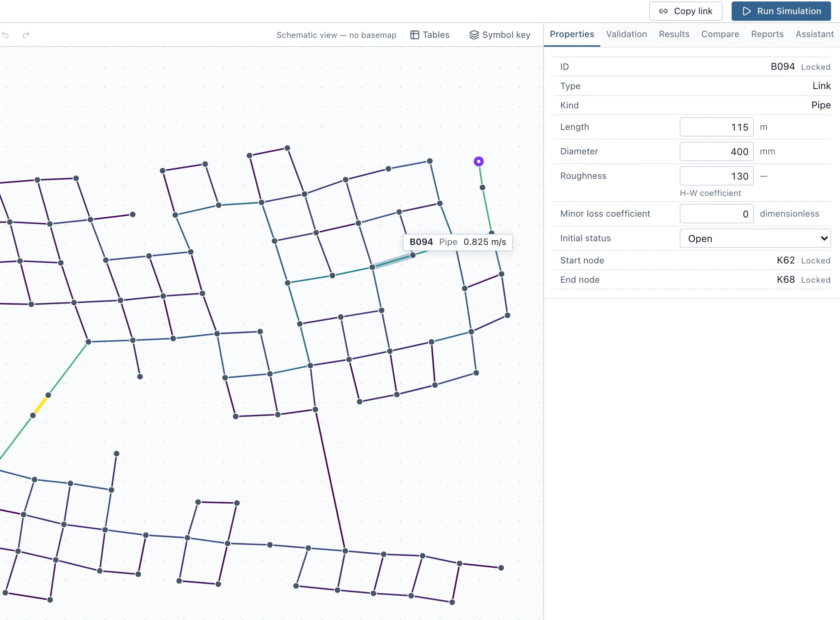Select the yellow highlighted pipe segment

click(x=40, y=405)
